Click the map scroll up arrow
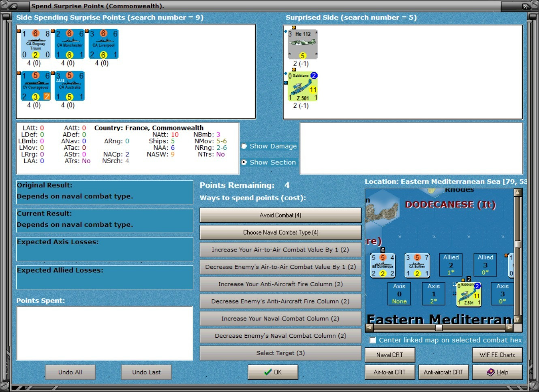 518,192
